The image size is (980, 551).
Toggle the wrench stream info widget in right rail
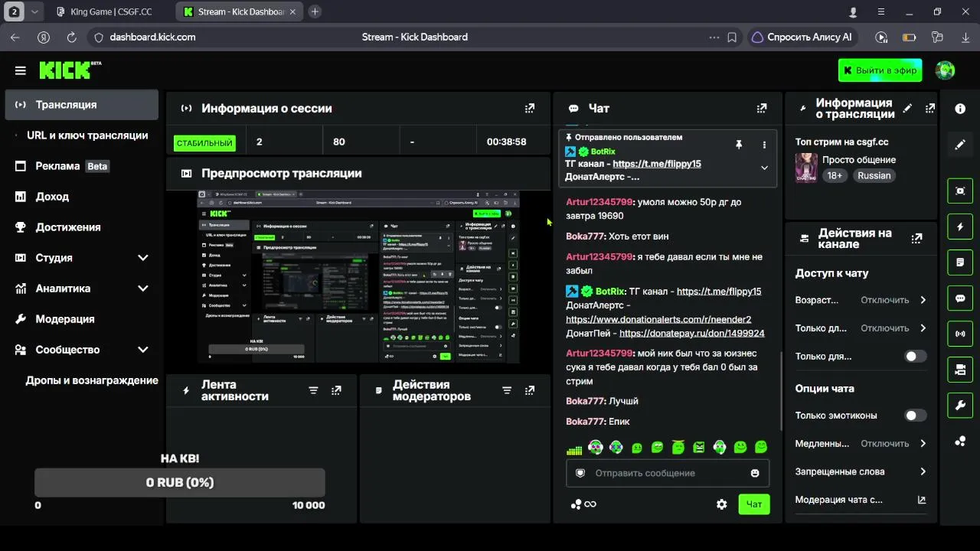960,406
